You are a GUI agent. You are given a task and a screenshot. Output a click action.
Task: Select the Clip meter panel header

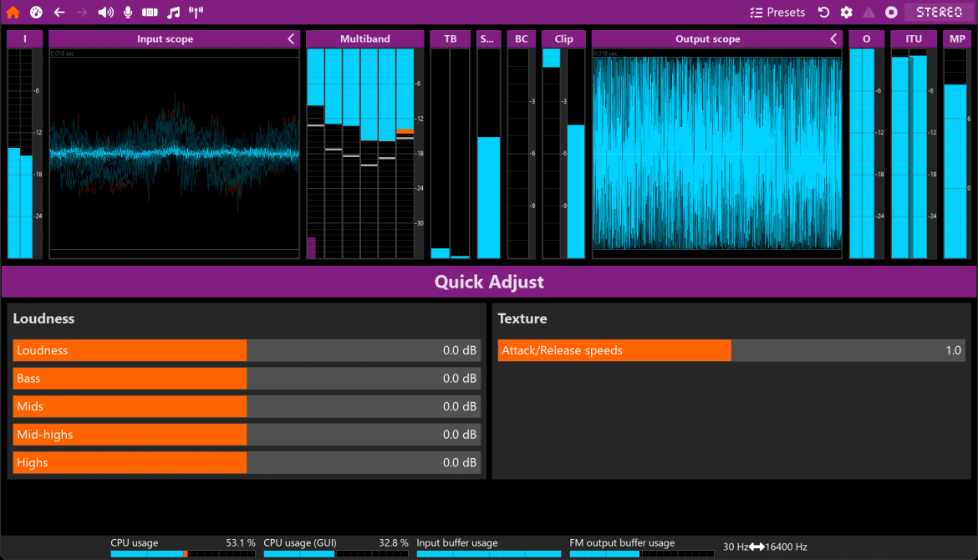(x=563, y=38)
